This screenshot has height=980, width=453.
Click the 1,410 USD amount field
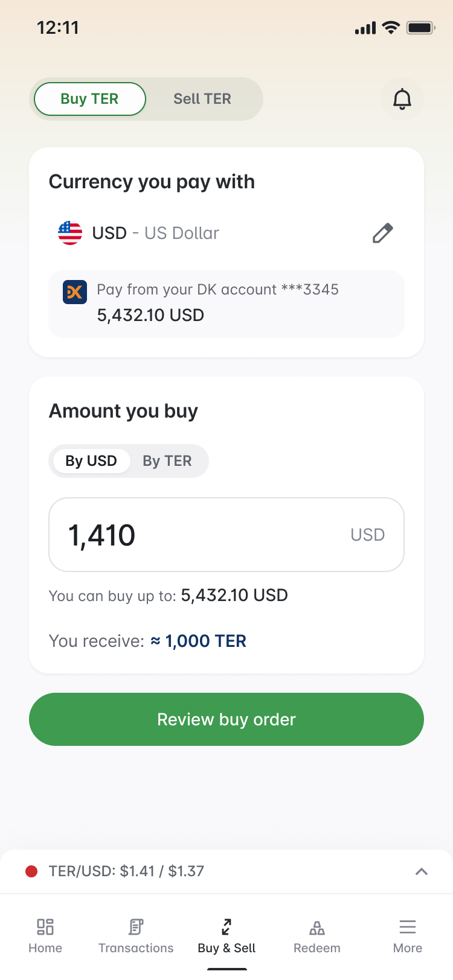point(226,535)
